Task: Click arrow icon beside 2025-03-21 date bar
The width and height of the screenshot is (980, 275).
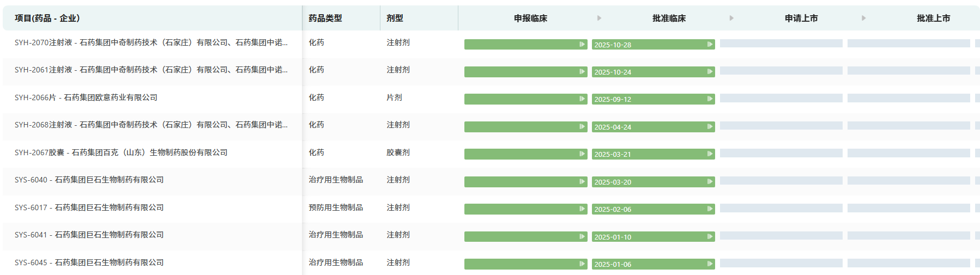Action: coord(710,154)
